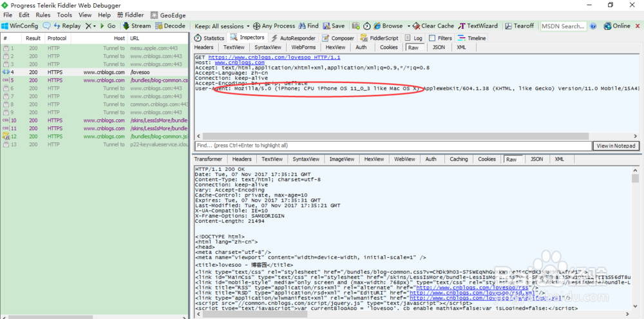Image resolution: width=644 pixels, height=319 pixels.
Task: Switch request inspector to TextView tab
Action: (234, 47)
